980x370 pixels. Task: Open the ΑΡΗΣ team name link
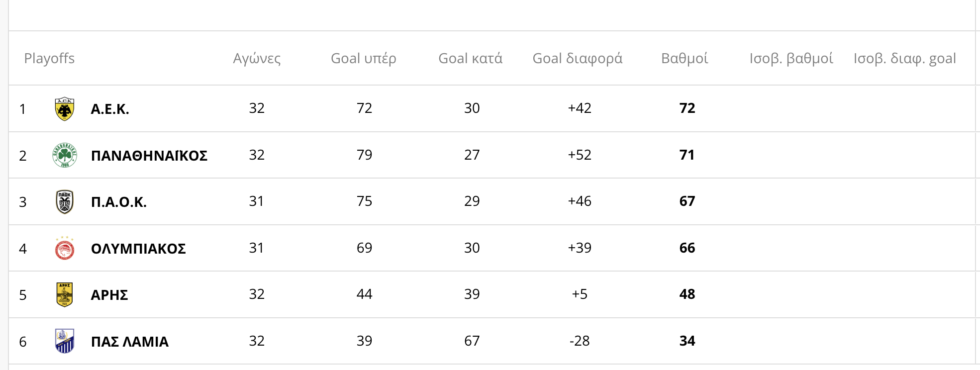coord(109,295)
